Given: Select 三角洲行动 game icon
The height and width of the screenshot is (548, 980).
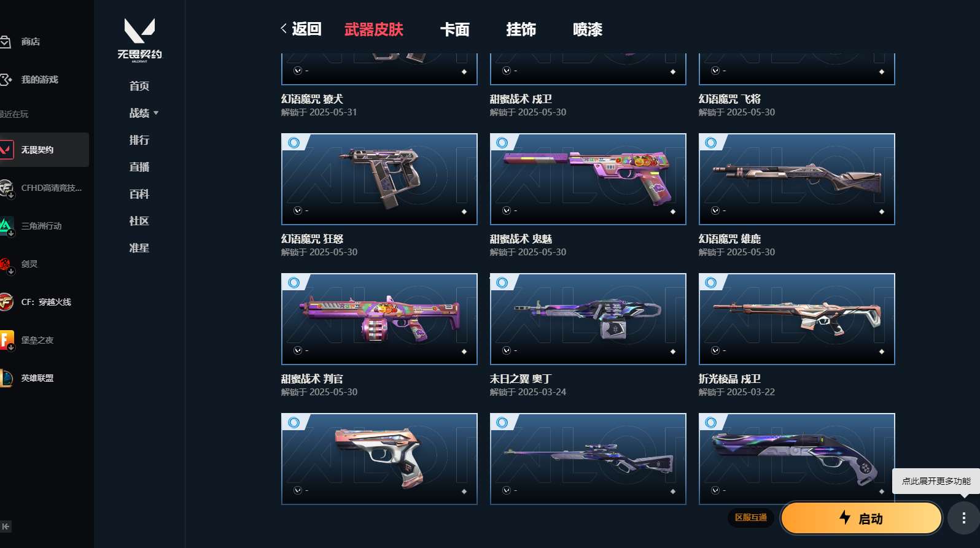Looking at the screenshot, I should [6, 226].
